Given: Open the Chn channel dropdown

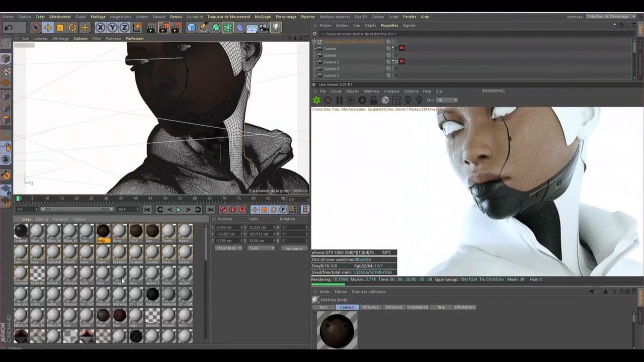Looking at the screenshot, I should 447,100.
